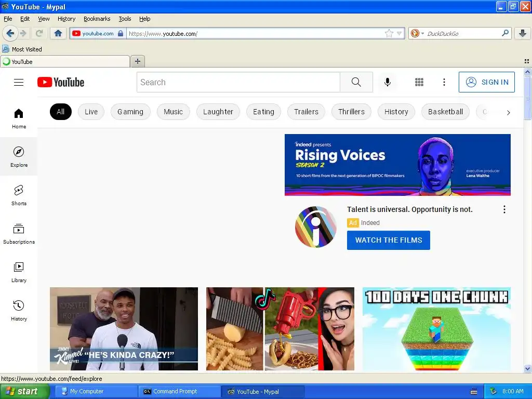The height and width of the screenshot is (399, 532).
Task: Click the DuckDuckGo search magnifier icon
Action: click(x=505, y=33)
